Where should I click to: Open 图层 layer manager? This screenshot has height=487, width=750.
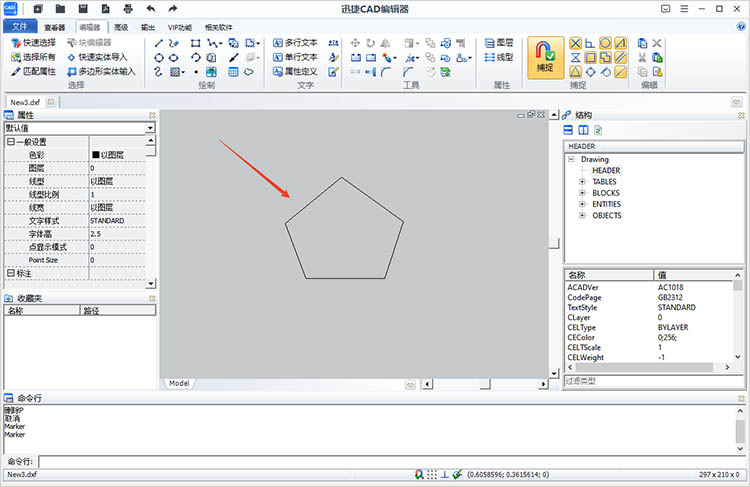[x=497, y=43]
